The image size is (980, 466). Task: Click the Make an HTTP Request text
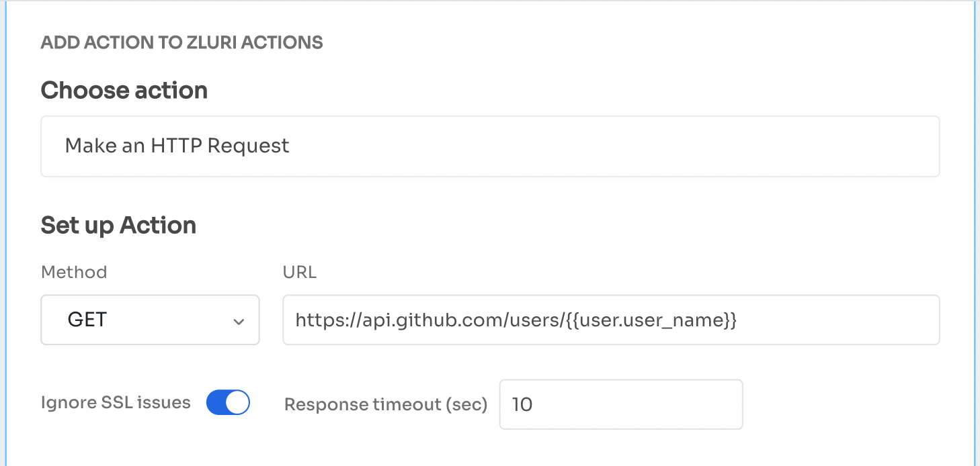coord(177,146)
